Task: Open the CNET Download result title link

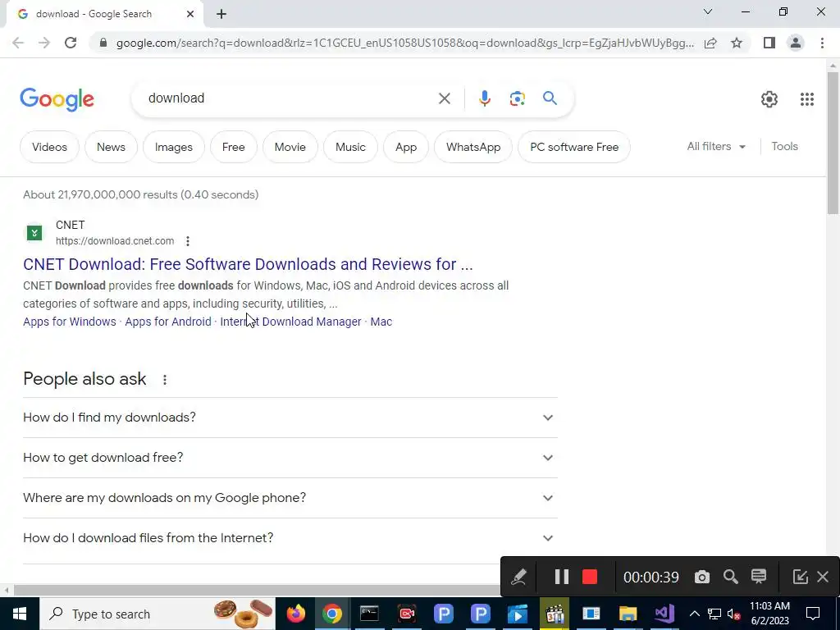Action: (248, 264)
